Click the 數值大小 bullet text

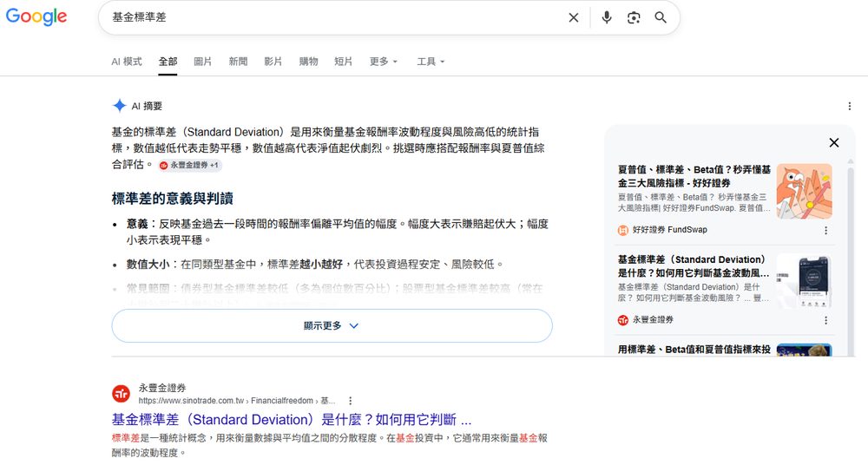tap(314, 265)
